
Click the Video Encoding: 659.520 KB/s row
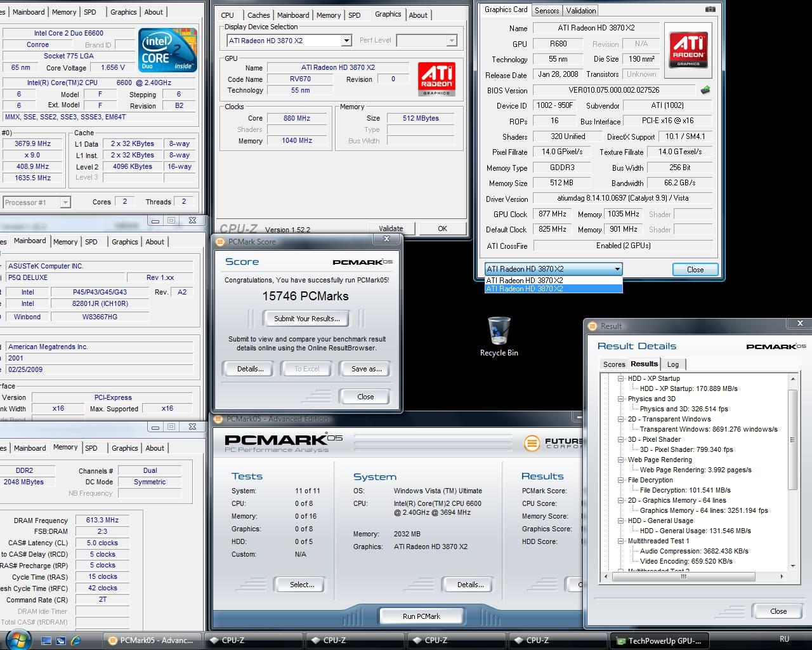click(x=686, y=561)
